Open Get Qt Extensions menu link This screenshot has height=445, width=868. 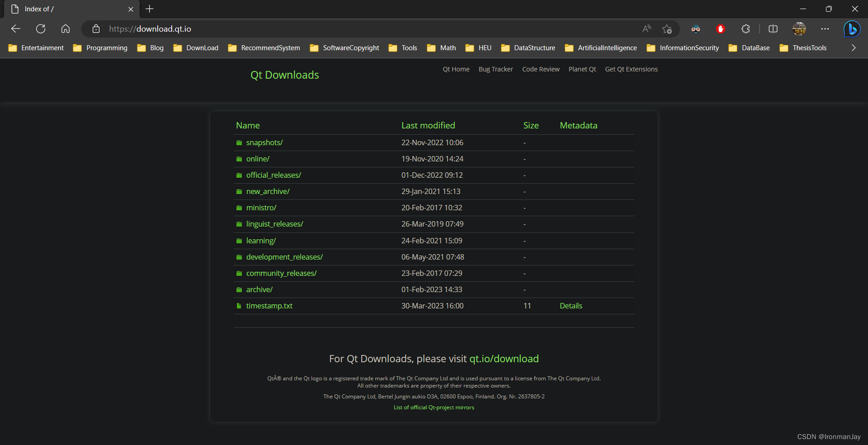(x=632, y=69)
